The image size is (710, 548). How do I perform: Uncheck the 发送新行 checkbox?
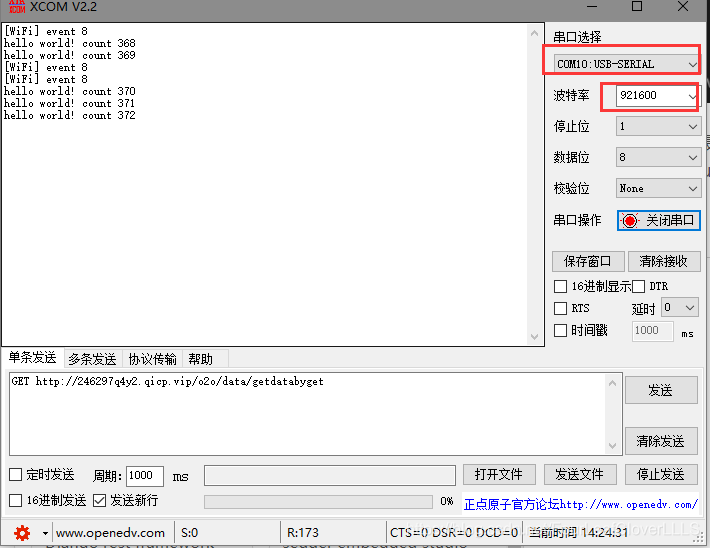click(x=99, y=500)
